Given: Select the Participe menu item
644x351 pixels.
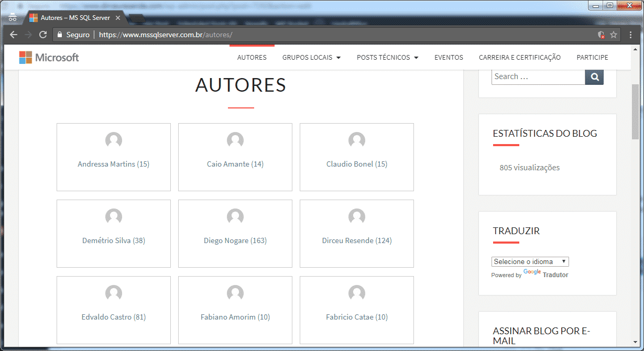Looking at the screenshot, I should coord(592,58).
